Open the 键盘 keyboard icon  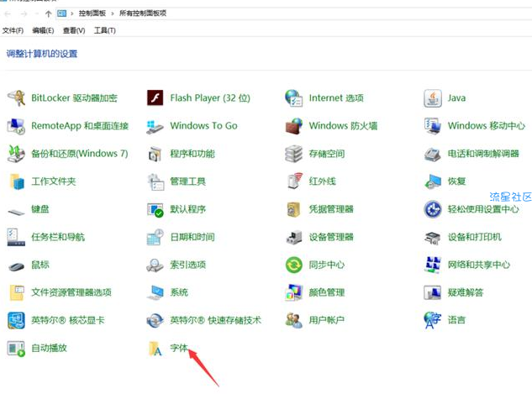coord(16,213)
